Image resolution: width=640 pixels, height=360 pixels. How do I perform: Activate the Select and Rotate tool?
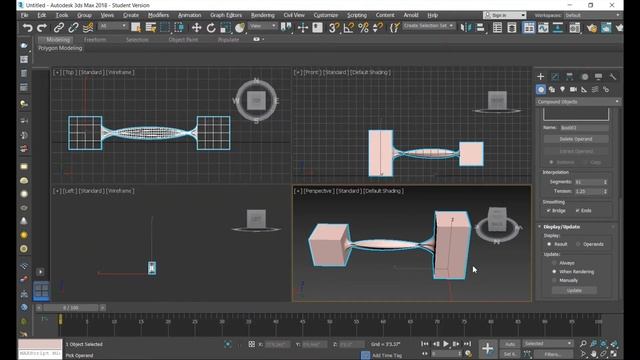point(211,27)
